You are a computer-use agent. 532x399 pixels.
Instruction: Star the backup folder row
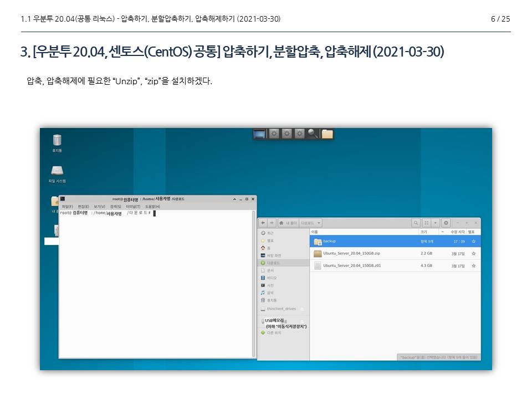coord(474,241)
